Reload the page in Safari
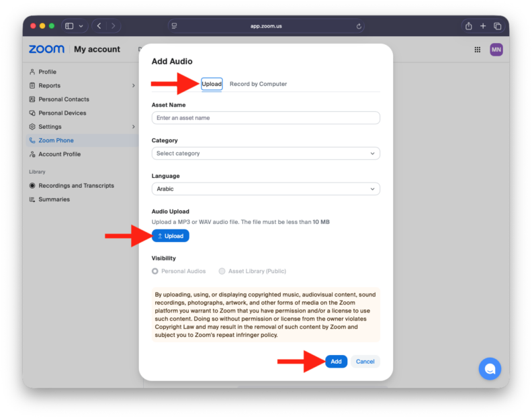 (x=359, y=26)
